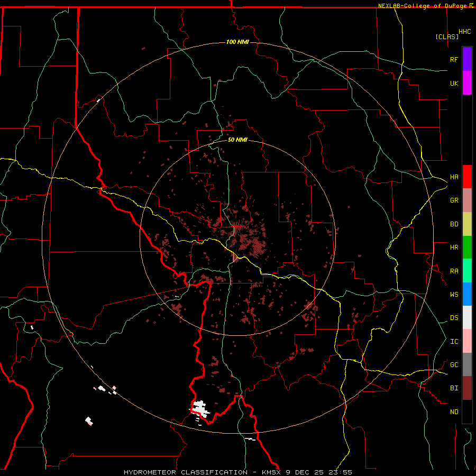Image resolution: width=476 pixels, height=476 pixels.
Task: Select the GC gray legend swatch
Action: (467, 364)
